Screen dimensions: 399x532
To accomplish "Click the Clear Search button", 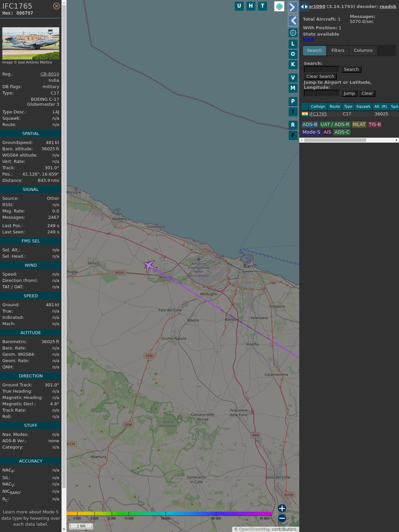I will pos(320,76).
